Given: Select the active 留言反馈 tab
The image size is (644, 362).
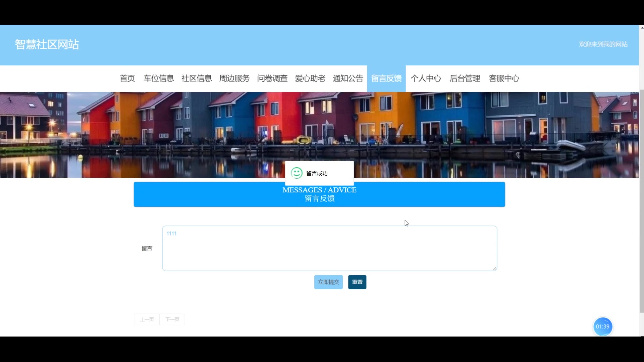Looking at the screenshot, I should click(x=386, y=78).
